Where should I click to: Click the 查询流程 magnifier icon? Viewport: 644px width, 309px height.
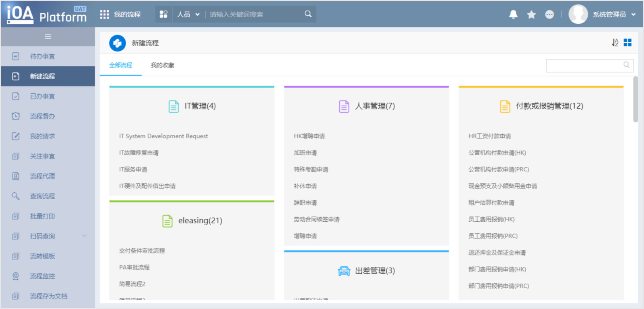tap(16, 196)
